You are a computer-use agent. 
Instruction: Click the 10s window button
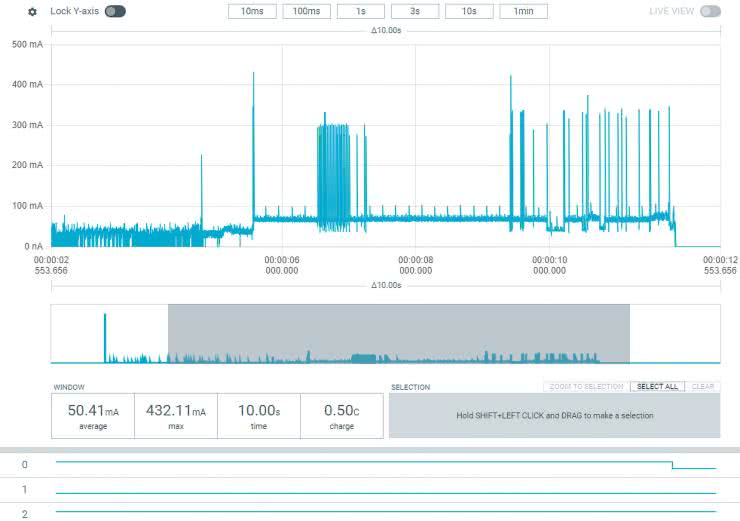point(470,12)
